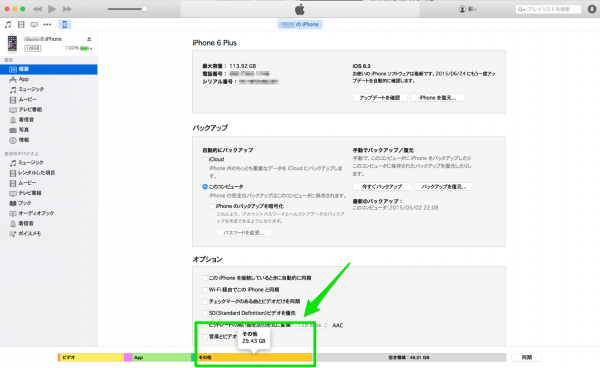This screenshot has height=368, width=600.
Task: Toggle the 音楽とビデオ checkbox
Action: [x=205, y=337]
